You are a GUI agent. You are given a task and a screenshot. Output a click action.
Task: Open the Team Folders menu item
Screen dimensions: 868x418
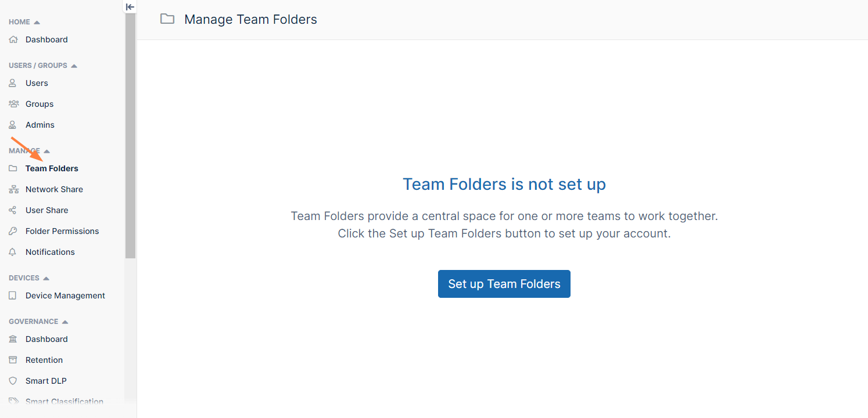[x=51, y=168]
